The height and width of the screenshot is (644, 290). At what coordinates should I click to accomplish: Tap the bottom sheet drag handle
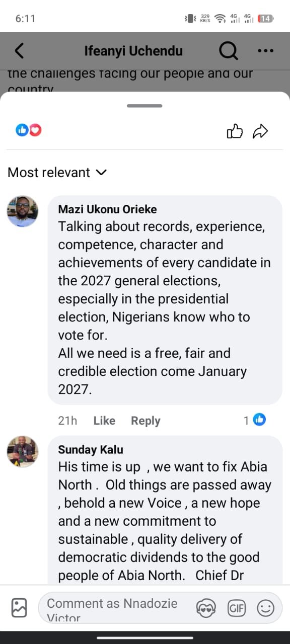(145, 106)
